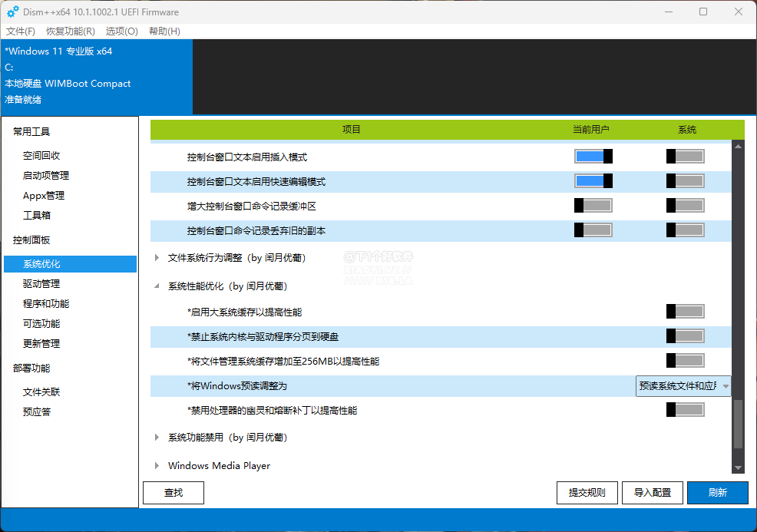The width and height of the screenshot is (757, 532).
Task: Minimize the Dism++ window
Action: coord(669,12)
